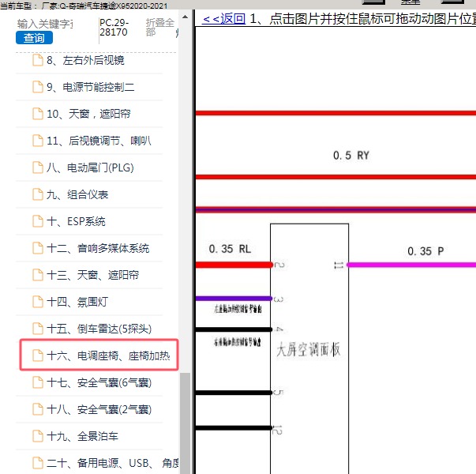Click the 0.35 RL wire label
Viewport: 476px width, 474px height.
point(231,249)
